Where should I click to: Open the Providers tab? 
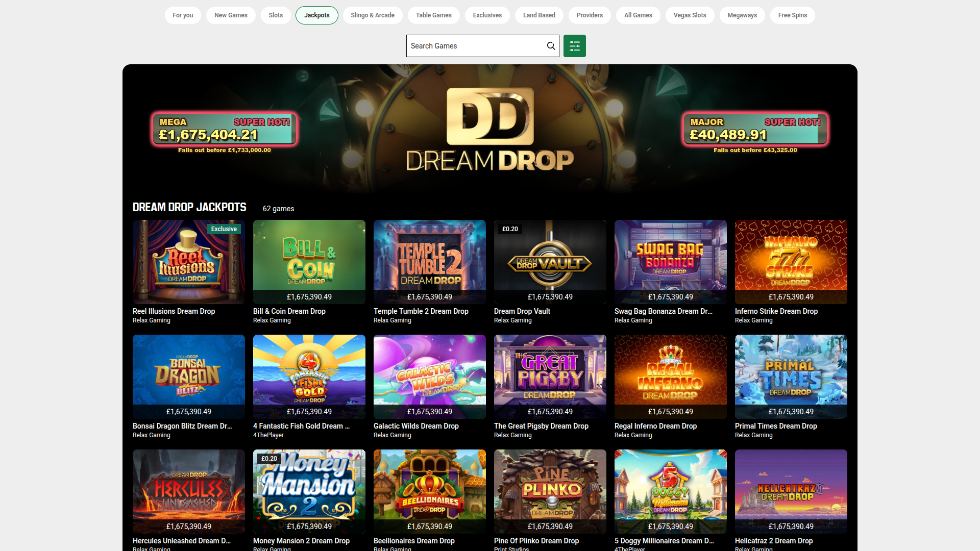[x=590, y=15]
